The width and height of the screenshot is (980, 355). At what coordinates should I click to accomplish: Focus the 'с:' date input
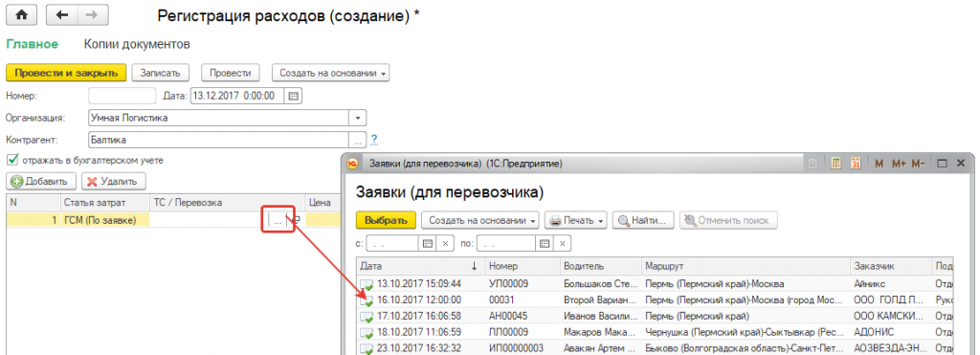392,243
